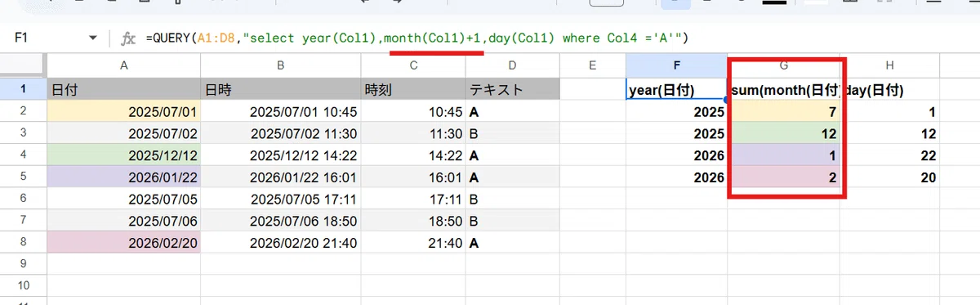Click cell '2026/02/20 21:40'

280,243
